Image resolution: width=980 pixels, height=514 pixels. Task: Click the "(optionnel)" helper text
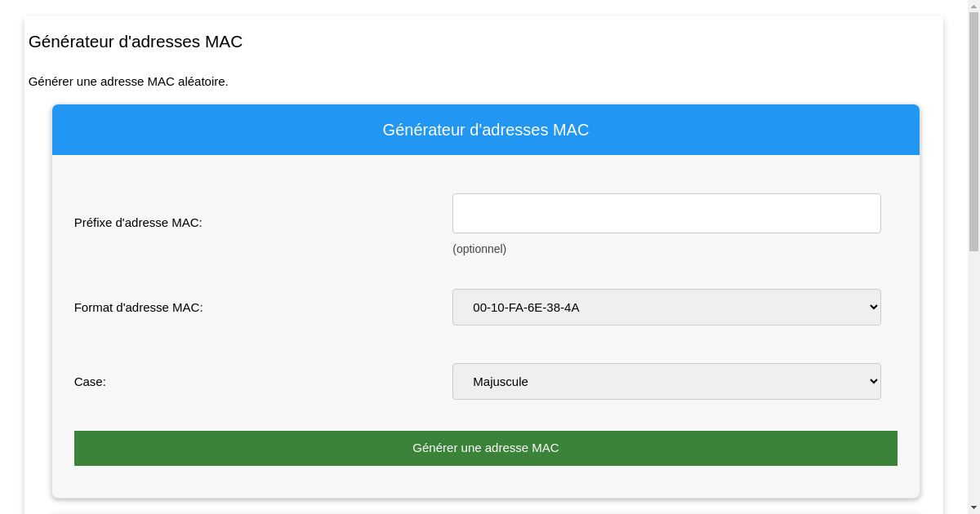click(x=479, y=249)
